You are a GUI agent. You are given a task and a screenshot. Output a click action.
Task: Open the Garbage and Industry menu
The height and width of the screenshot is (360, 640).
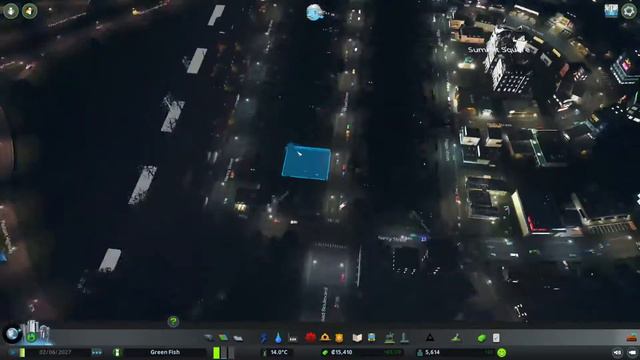[x=293, y=338]
